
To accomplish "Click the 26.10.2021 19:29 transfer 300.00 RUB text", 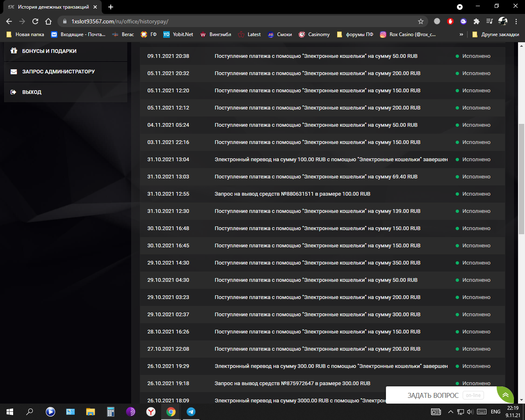I will pos(331,366).
